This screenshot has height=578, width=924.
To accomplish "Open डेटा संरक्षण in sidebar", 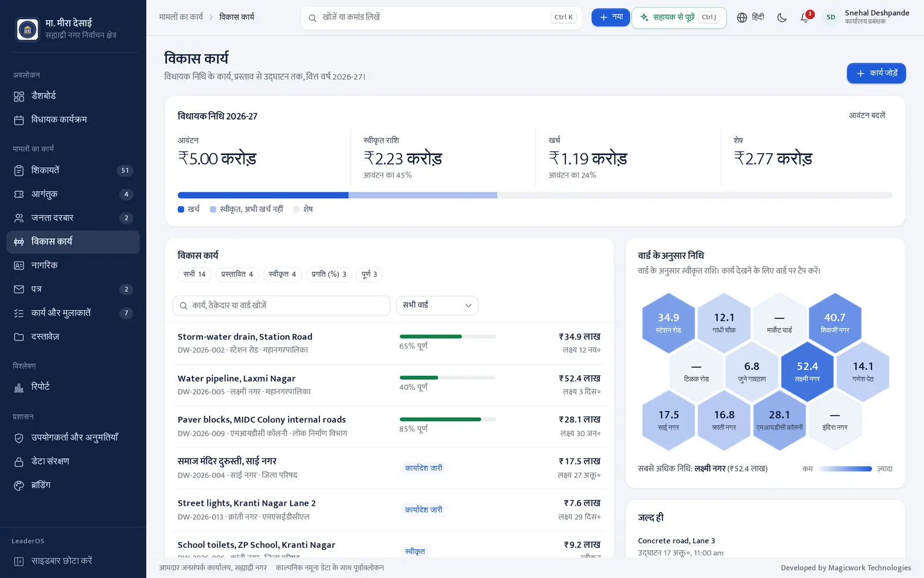I will coord(73,461).
